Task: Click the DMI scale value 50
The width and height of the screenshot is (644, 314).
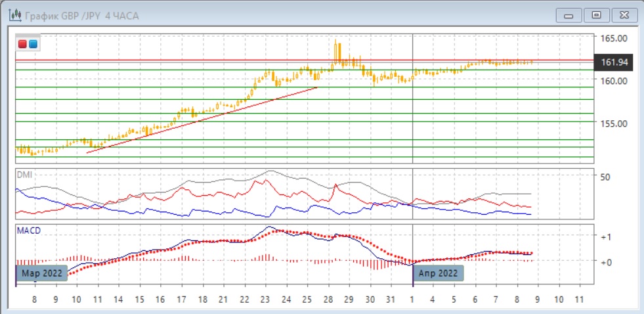Action: tap(605, 177)
